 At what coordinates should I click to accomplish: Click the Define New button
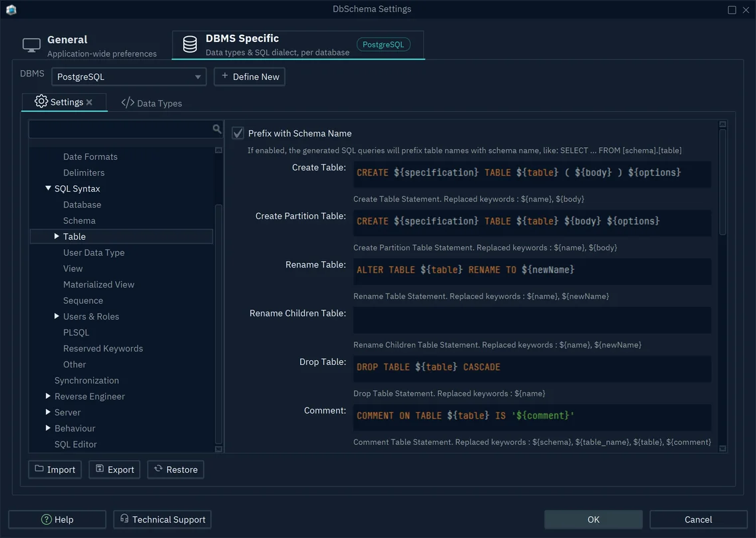tap(250, 77)
